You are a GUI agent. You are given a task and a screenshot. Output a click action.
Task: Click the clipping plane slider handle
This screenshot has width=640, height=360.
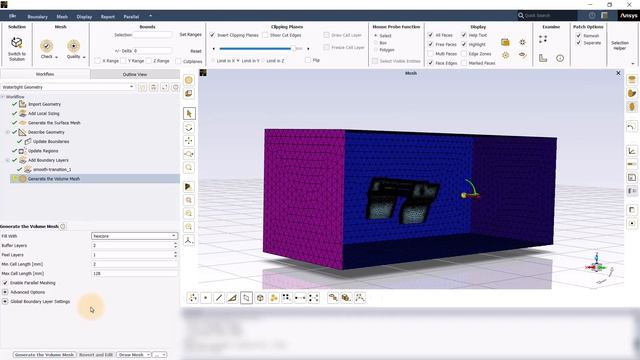click(293, 49)
